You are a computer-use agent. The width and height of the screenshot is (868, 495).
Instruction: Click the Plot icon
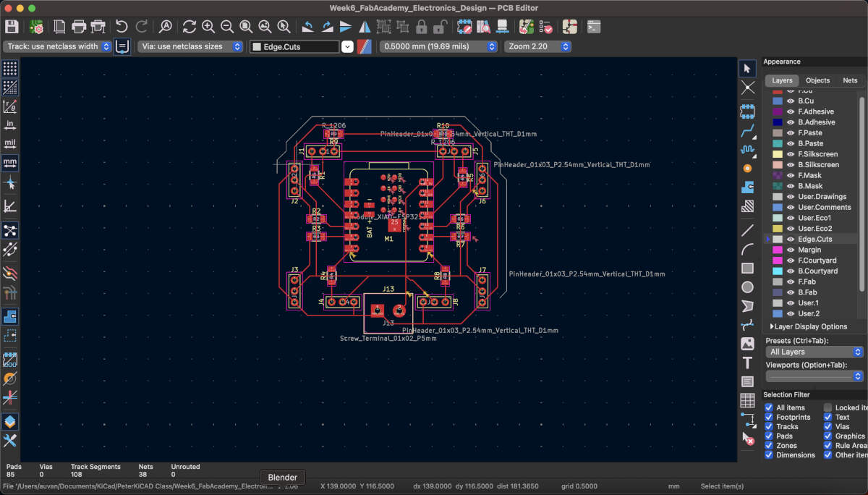98,27
